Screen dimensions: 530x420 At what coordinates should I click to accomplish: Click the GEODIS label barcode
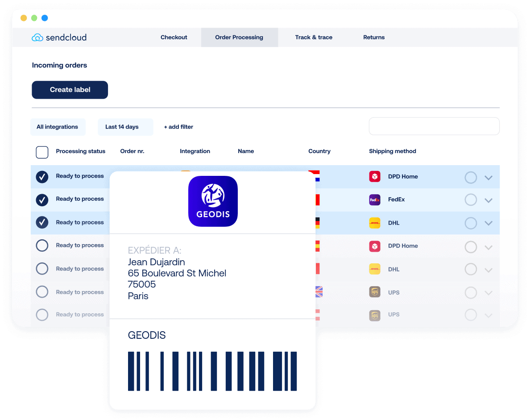pyautogui.click(x=212, y=371)
